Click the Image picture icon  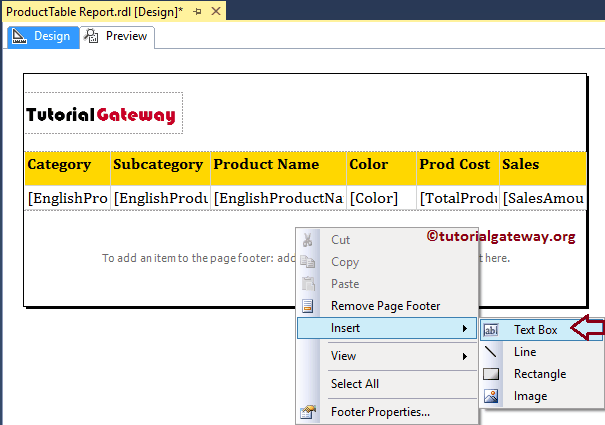pyautogui.click(x=491, y=396)
